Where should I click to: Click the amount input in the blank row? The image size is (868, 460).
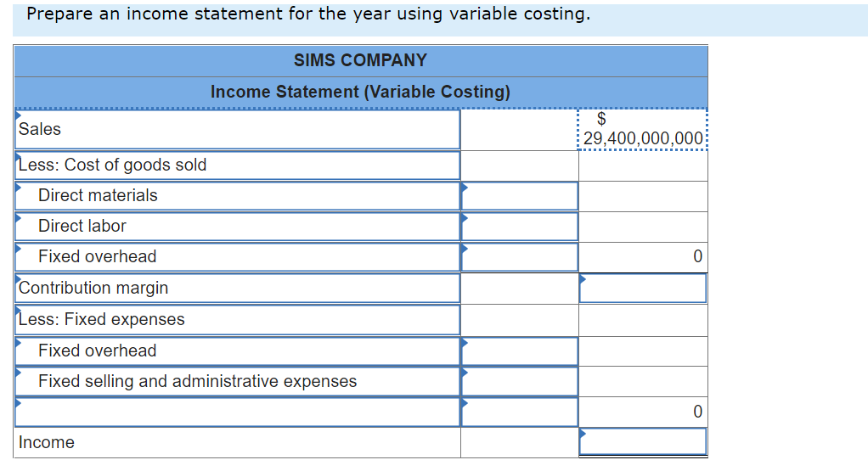tap(519, 412)
